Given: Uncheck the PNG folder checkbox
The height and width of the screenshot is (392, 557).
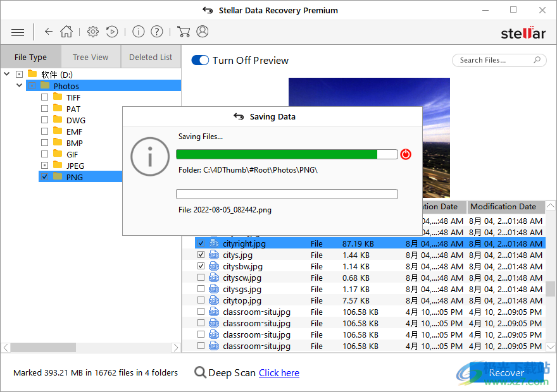Looking at the screenshot, I should tap(44, 176).
